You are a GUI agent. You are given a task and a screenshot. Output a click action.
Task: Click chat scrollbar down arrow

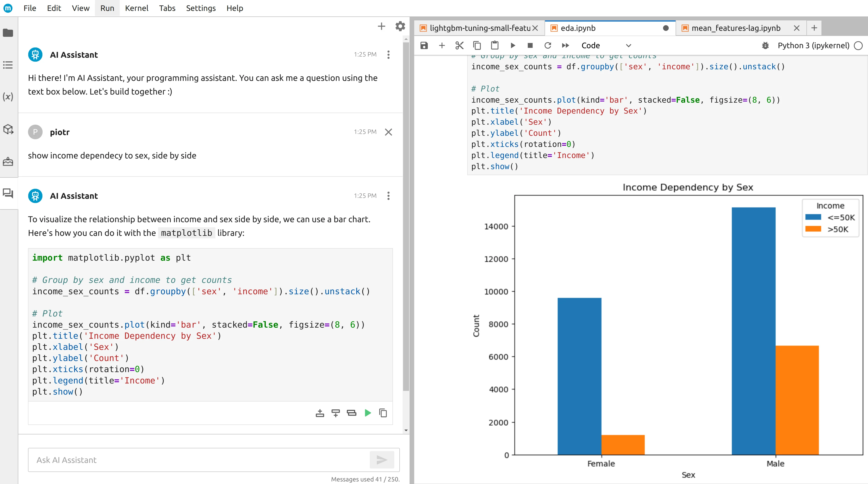pyautogui.click(x=406, y=430)
